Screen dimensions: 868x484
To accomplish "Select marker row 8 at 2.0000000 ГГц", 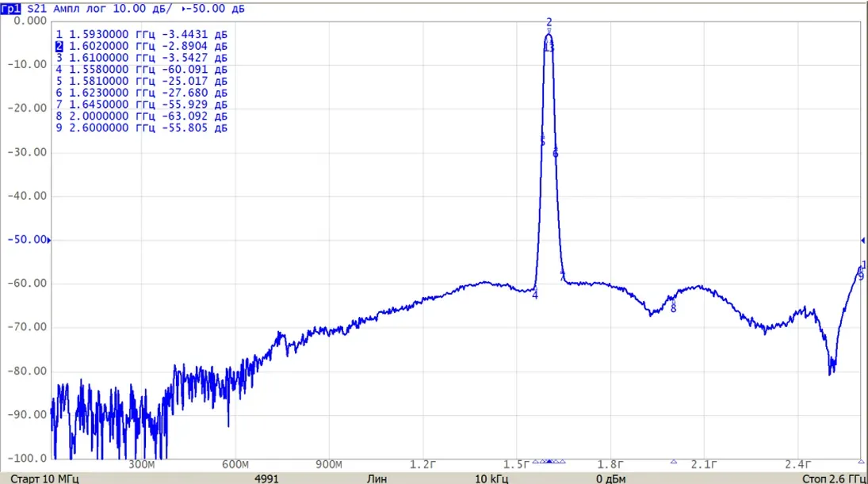I will [x=142, y=116].
